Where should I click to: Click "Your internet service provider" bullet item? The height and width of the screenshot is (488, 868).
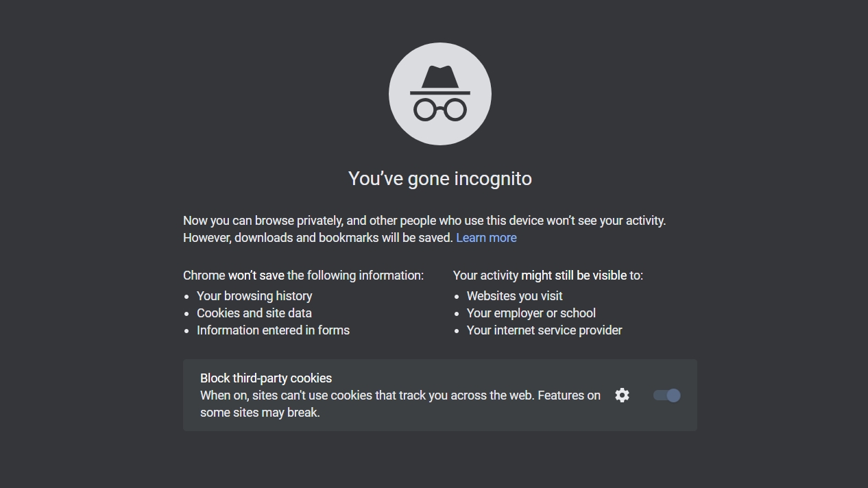(544, 330)
